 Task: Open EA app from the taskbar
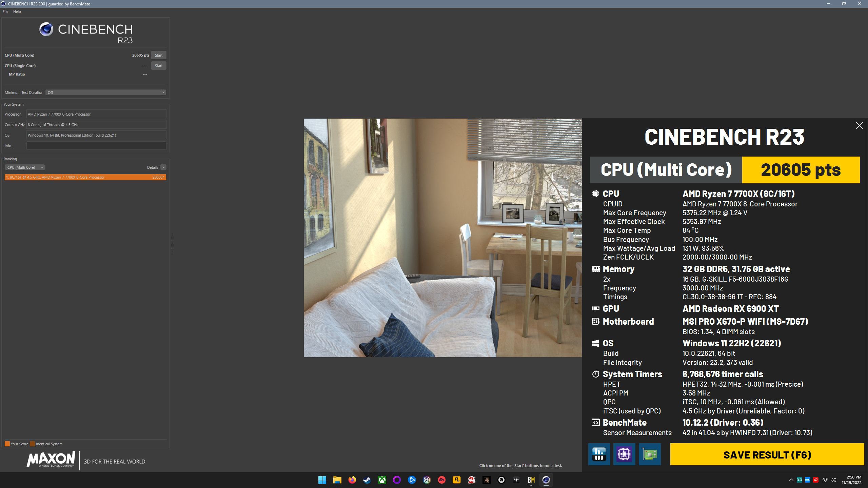pyautogui.click(x=442, y=480)
